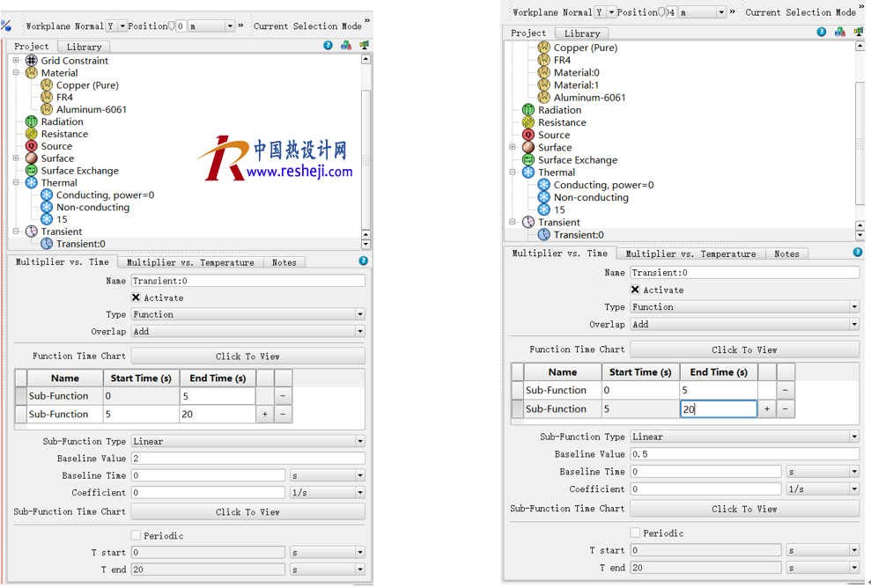Click Sub-Function Time Chart view button, right panel
Screen dimensions: 871x588
point(744,509)
